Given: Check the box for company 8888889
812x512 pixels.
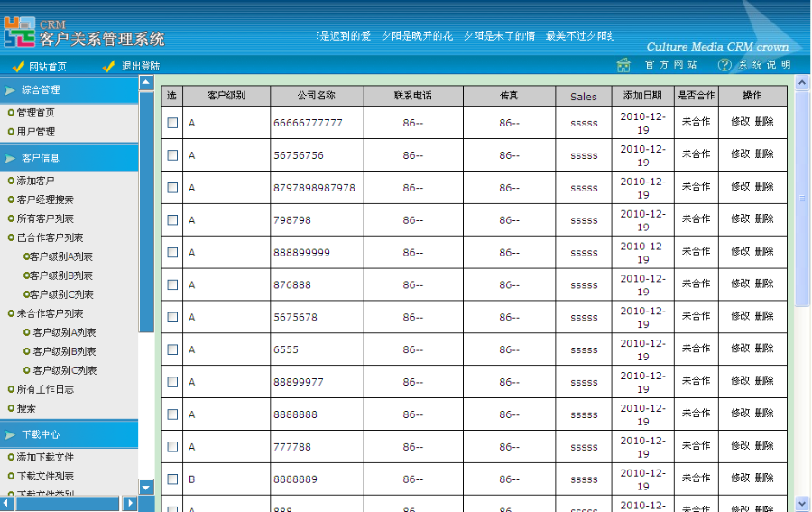Looking at the screenshot, I should (172, 479).
